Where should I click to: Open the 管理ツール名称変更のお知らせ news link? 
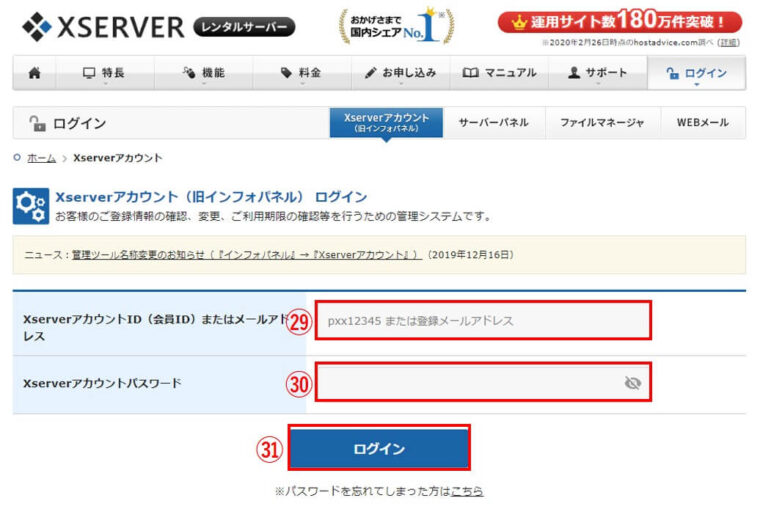pos(247,255)
